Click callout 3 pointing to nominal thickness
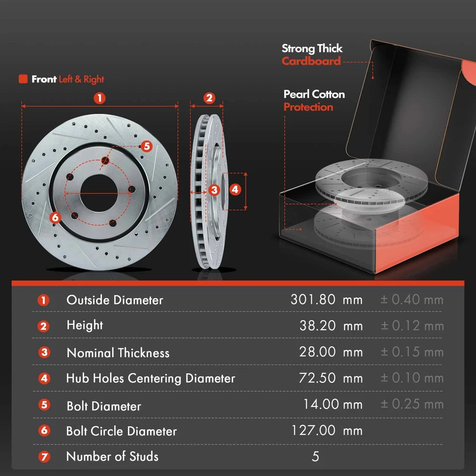The width and height of the screenshot is (476, 476). click(x=214, y=190)
